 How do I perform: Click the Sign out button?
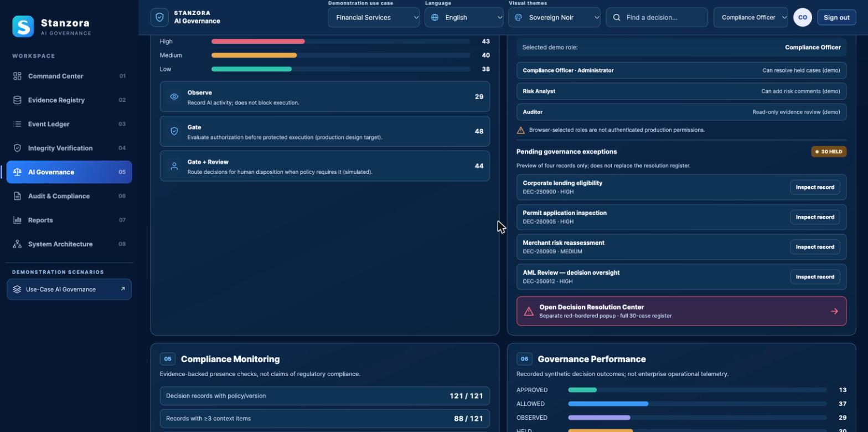(x=836, y=17)
